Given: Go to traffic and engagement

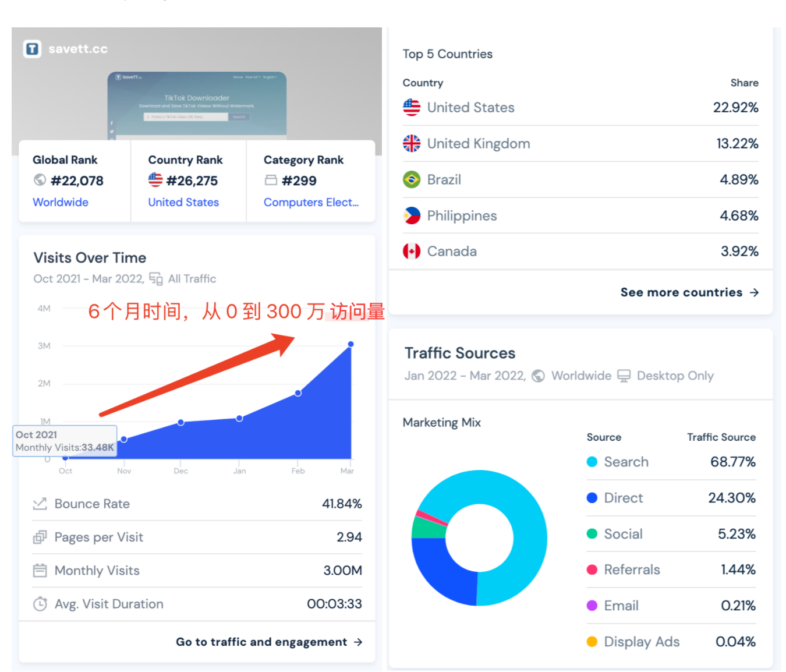Looking at the screenshot, I should pos(270,642).
